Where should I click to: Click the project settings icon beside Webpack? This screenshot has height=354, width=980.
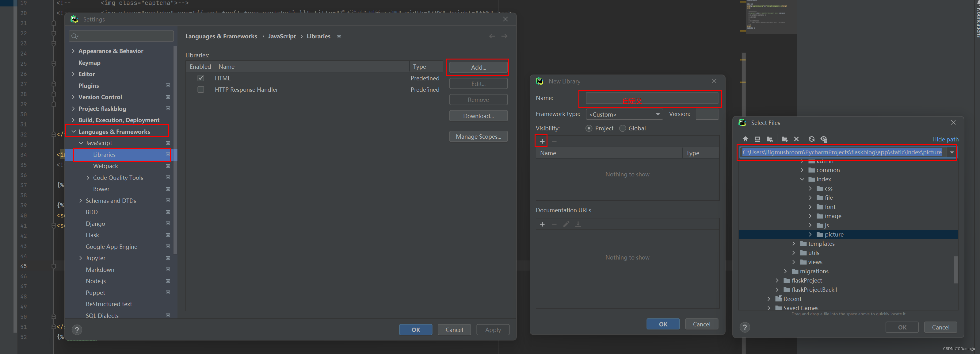[x=168, y=166]
